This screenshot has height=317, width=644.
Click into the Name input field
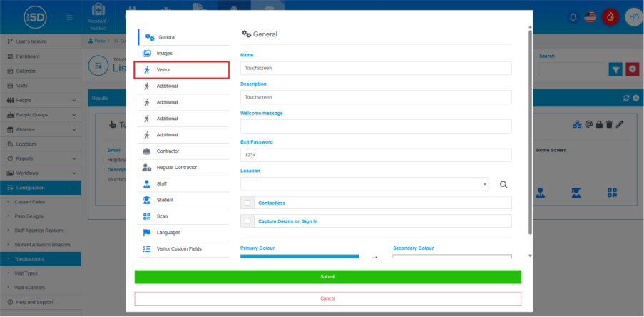376,69
